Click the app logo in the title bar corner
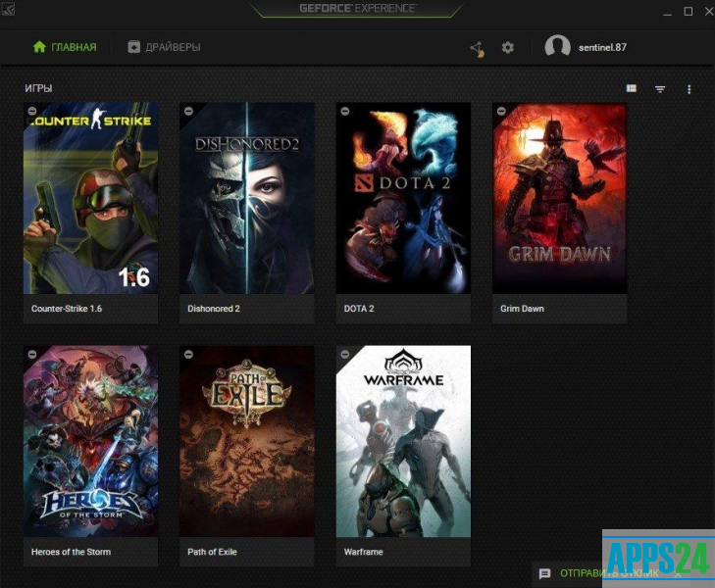This screenshot has width=715, height=588. [x=9, y=10]
